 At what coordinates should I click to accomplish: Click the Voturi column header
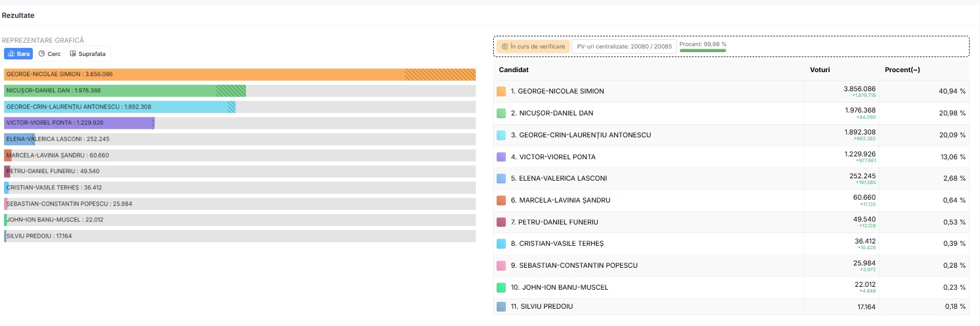pyautogui.click(x=820, y=70)
